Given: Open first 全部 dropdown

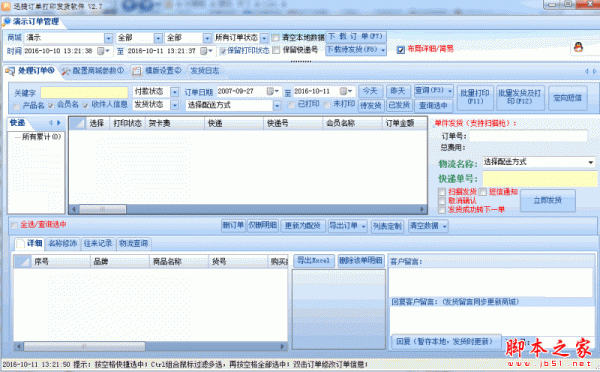Looking at the screenshot, I should click(x=158, y=38).
